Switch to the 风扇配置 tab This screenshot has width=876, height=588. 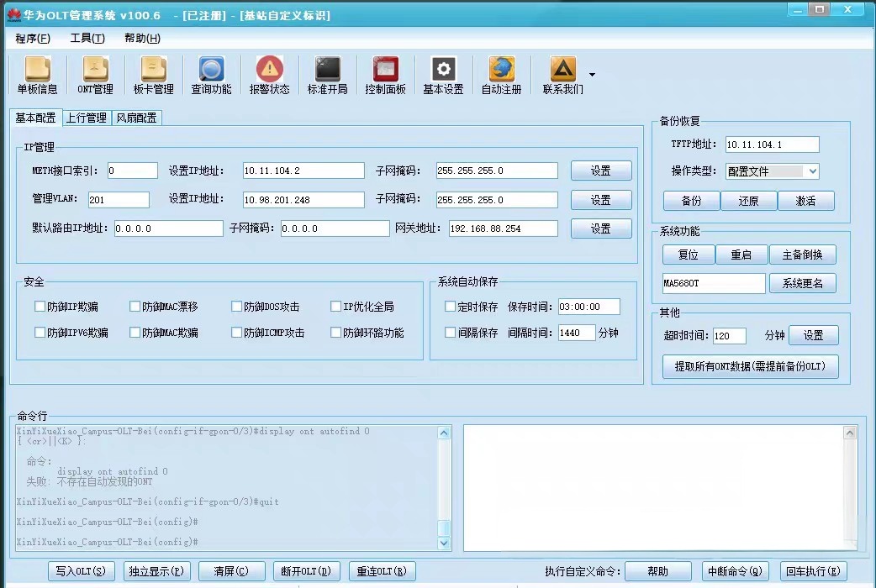136,118
